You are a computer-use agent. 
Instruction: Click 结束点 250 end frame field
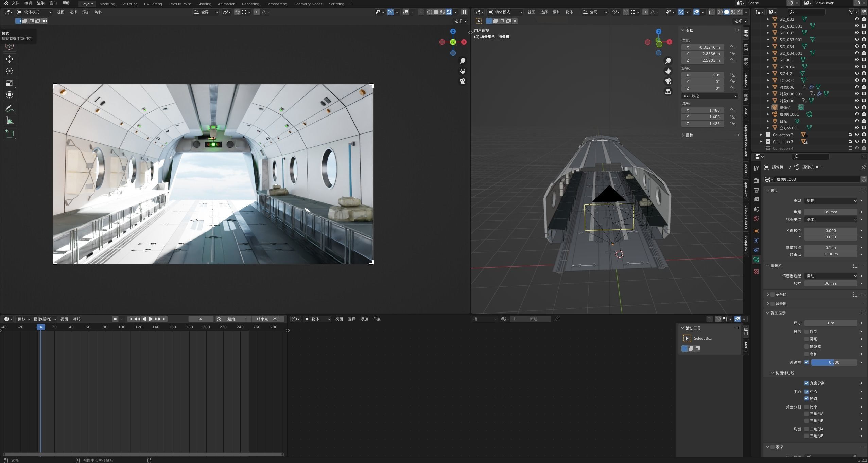268,319
